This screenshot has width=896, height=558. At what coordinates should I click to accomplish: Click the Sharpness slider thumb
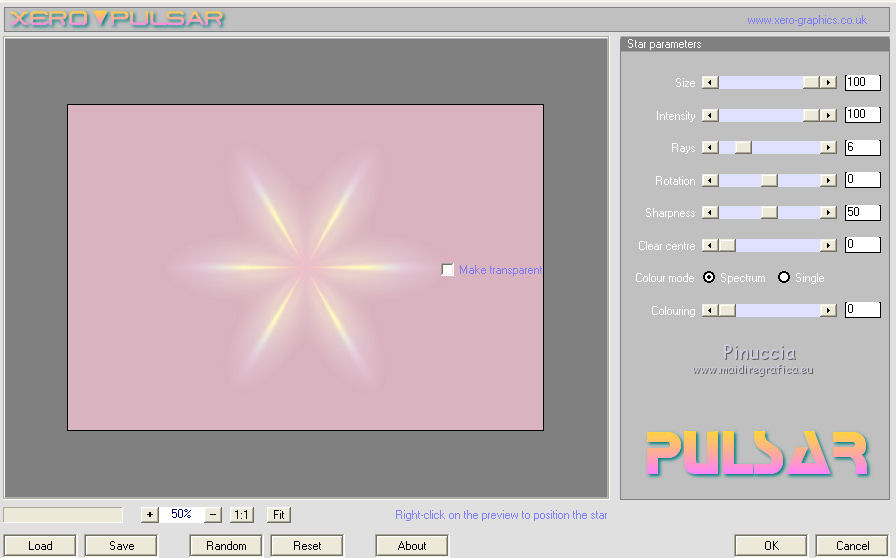[x=769, y=212]
